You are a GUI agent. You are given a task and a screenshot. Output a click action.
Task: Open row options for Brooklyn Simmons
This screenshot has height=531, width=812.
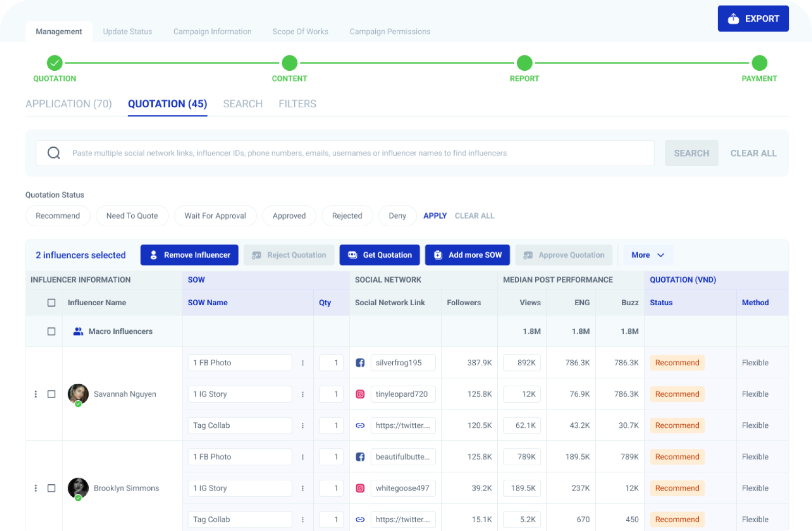[x=36, y=488]
